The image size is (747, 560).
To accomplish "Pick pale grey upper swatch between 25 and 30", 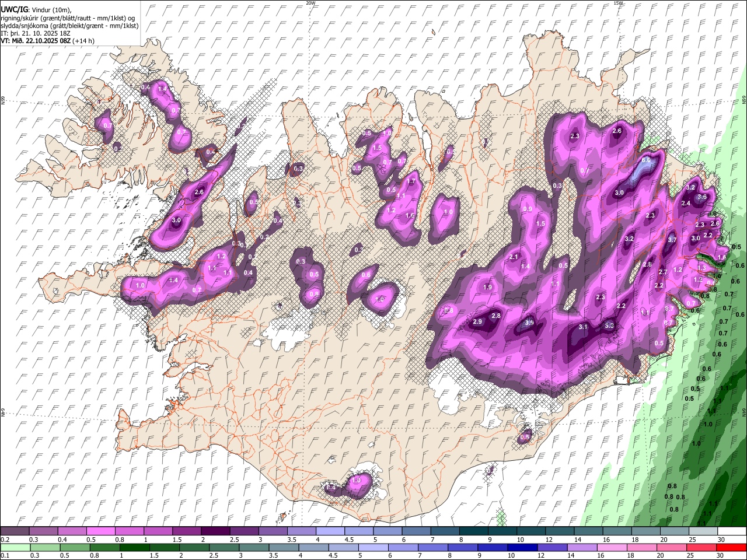I will coord(703,531).
